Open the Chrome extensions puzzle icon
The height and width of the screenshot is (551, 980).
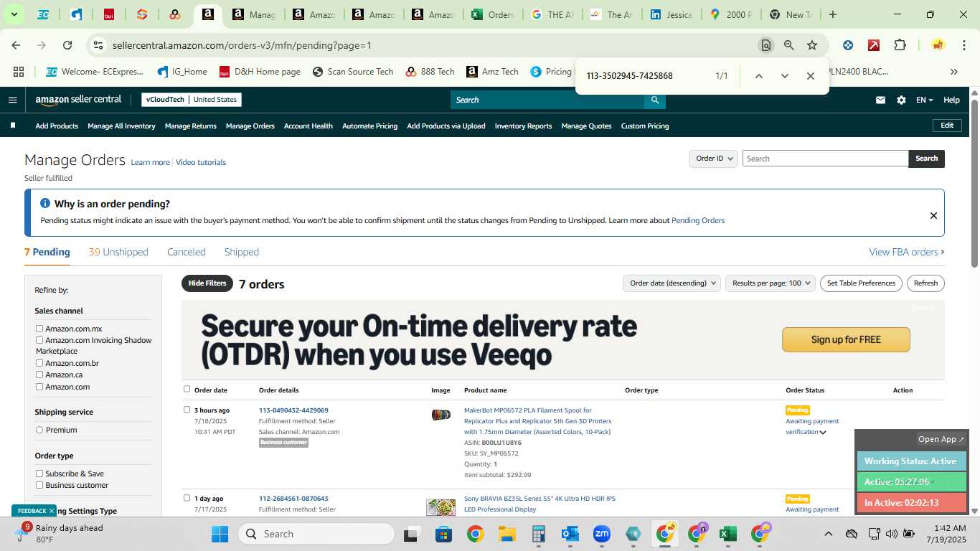pyautogui.click(x=900, y=45)
